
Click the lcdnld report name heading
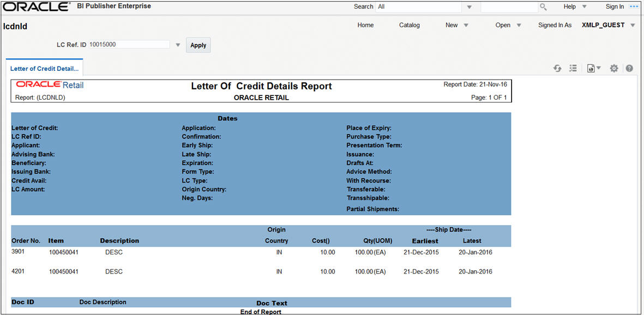pos(15,27)
